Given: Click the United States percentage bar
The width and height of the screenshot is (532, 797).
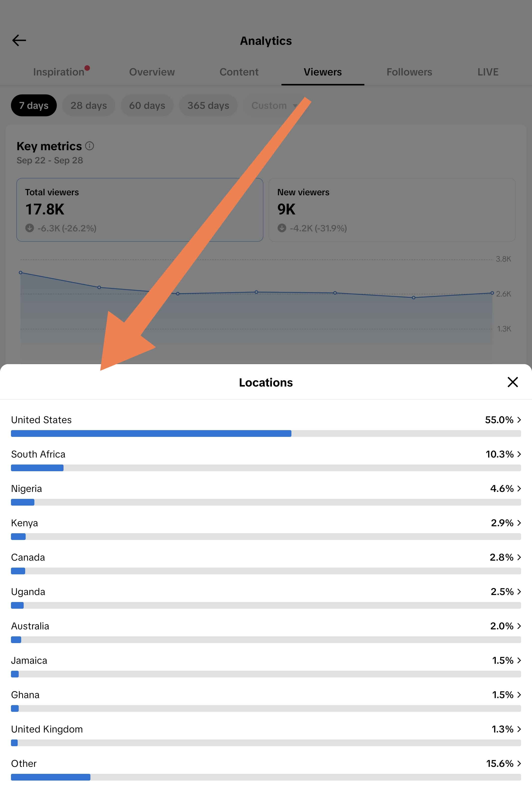Looking at the screenshot, I should [266, 434].
